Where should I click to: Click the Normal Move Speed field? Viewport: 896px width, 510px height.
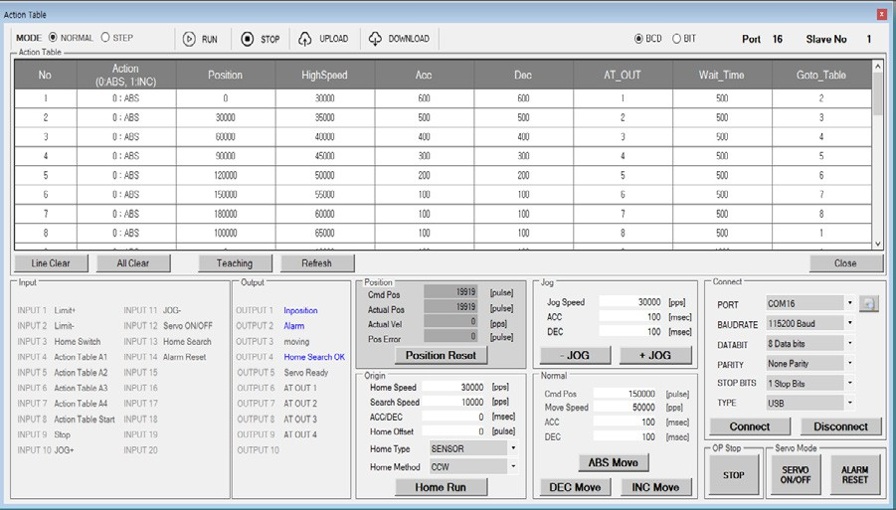pos(626,408)
